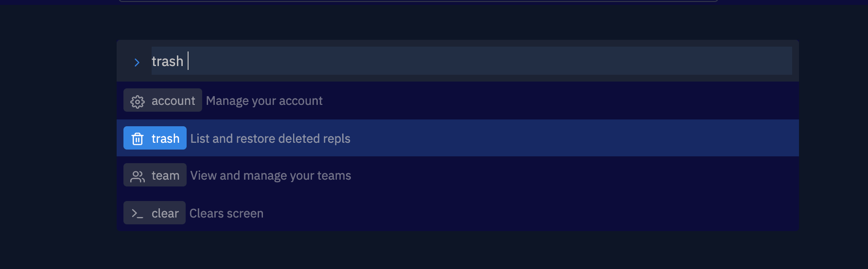Choose 'View and manage your teams' entry
Viewport: 868px width, 269px height.
click(x=271, y=176)
